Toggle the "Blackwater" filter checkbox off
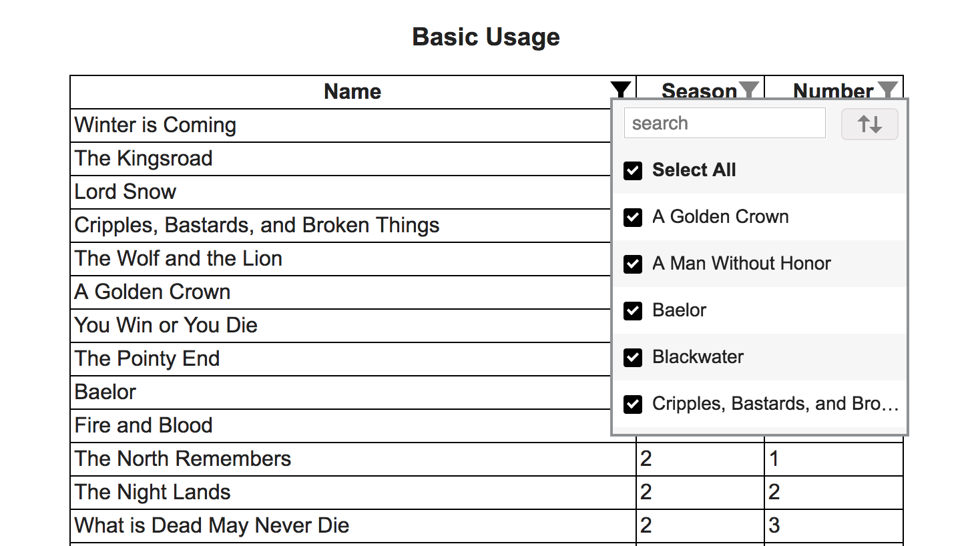The width and height of the screenshot is (980, 546). coord(632,358)
